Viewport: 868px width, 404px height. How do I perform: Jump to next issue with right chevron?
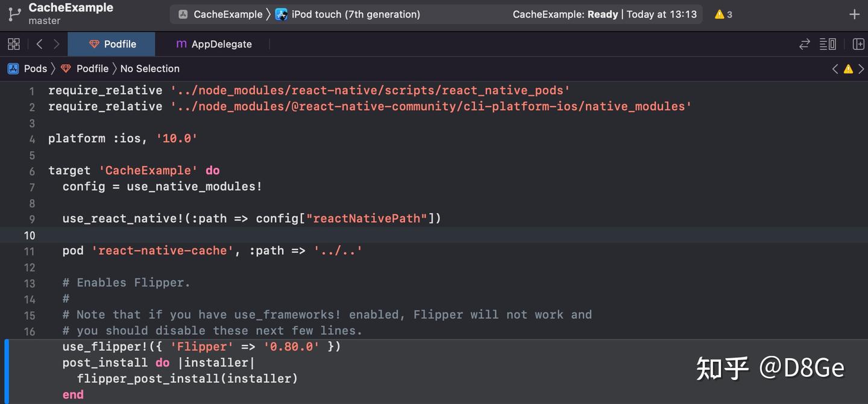[x=861, y=69]
